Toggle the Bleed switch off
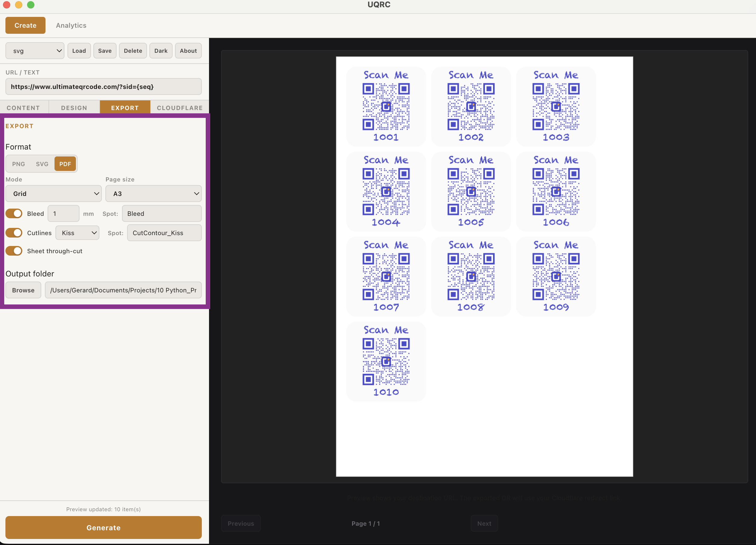This screenshot has height=545, width=756. pos(14,213)
